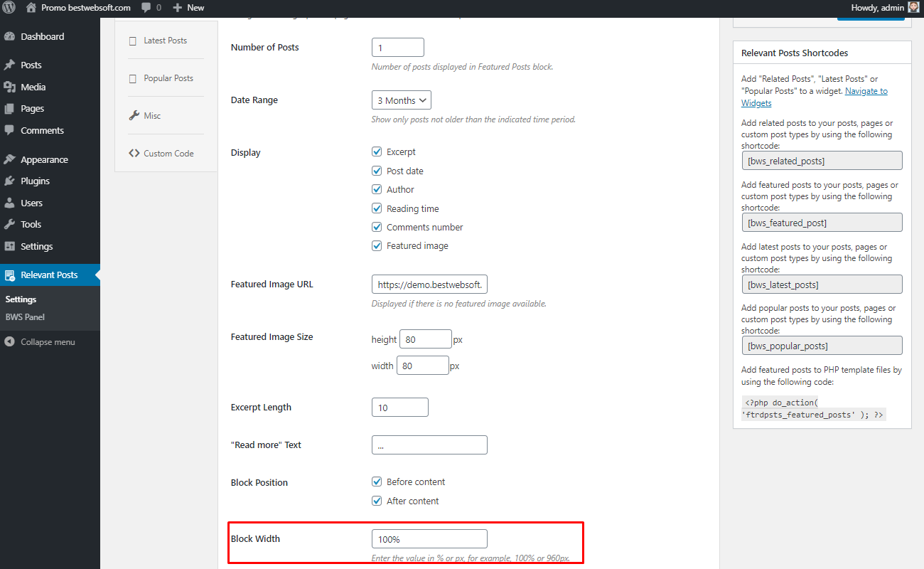Image resolution: width=924 pixels, height=569 pixels.
Task: Open Howdy, admin account menu
Action: 884,8
